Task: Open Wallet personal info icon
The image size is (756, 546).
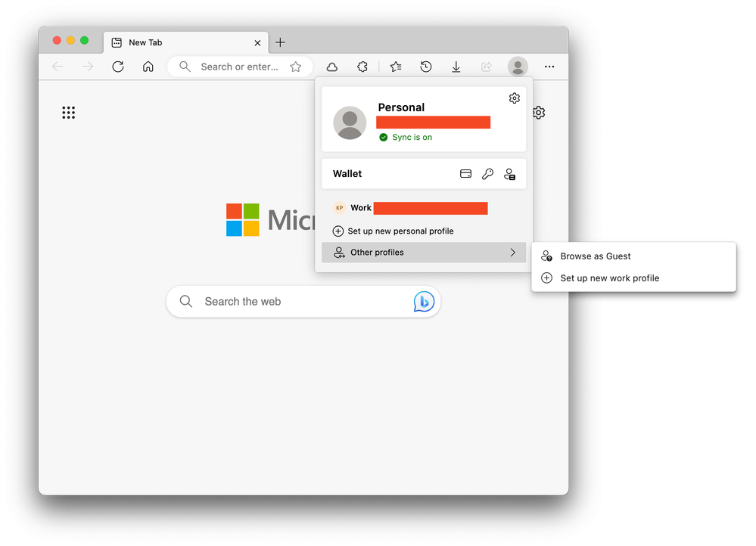Action: (509, 174)
